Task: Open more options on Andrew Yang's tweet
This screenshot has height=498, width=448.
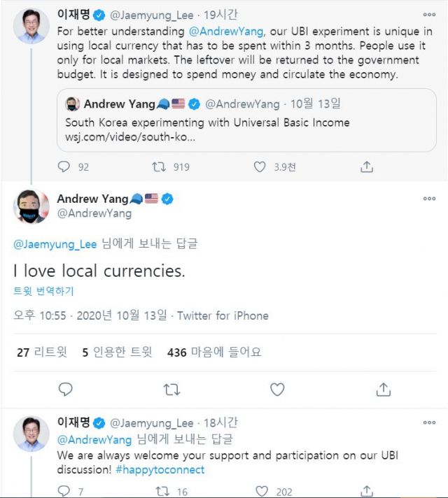Action: pyautogui.click(x=429, y=199)
